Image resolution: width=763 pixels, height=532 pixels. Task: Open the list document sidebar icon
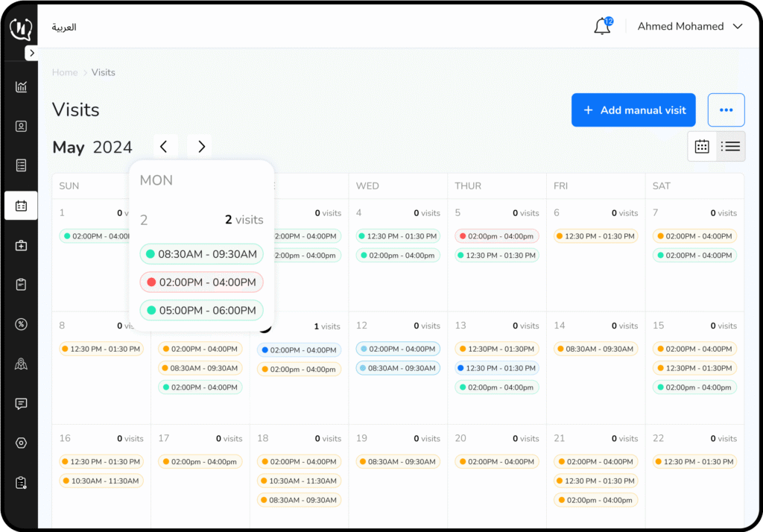pyautogui.click(x=21, y=165)
